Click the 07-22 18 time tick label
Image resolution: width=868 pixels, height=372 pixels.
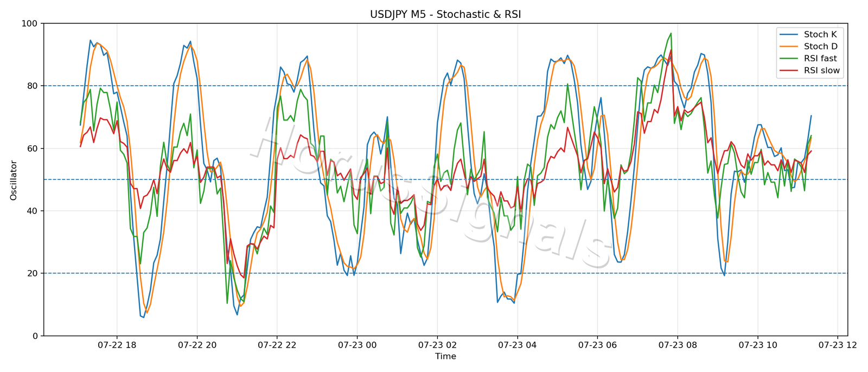[x=117, y=344]
